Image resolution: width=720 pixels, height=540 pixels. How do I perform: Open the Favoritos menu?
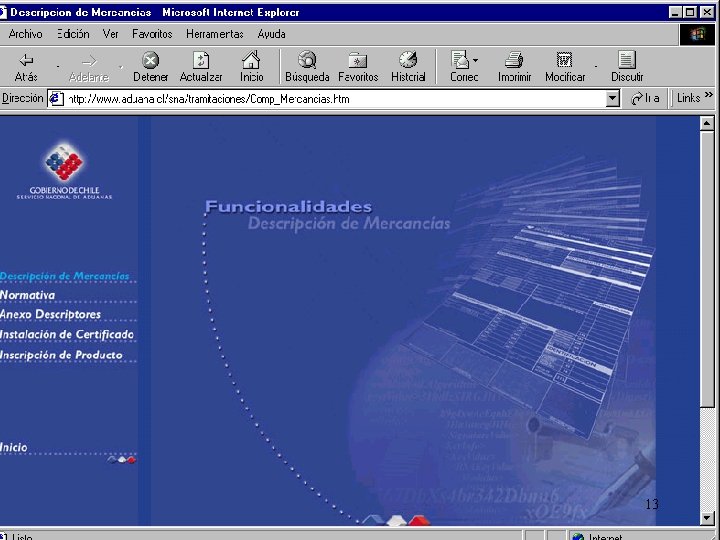pos(152,34)
